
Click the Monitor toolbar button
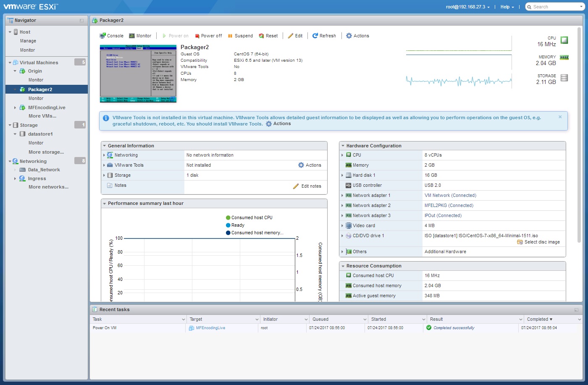[x=140, y=36]
